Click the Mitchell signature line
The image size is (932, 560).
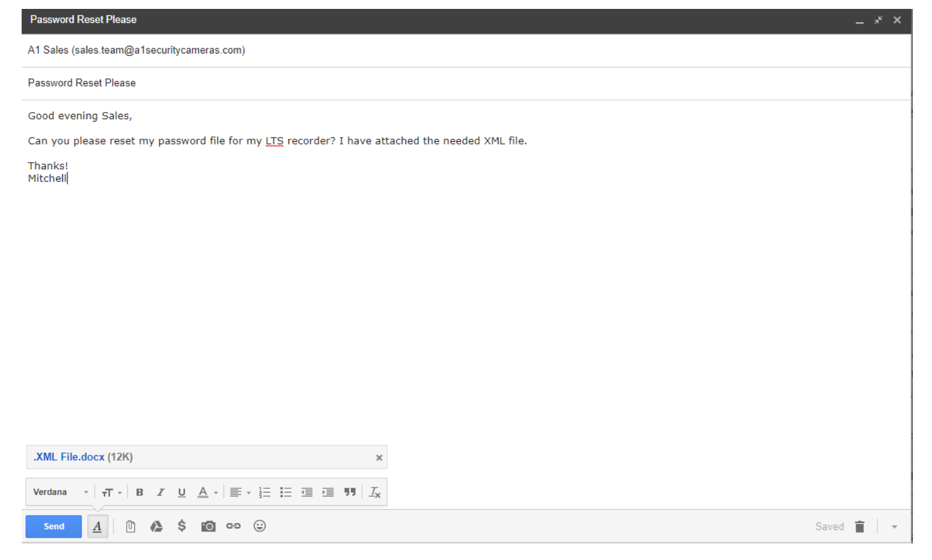(x=47, y=178)
